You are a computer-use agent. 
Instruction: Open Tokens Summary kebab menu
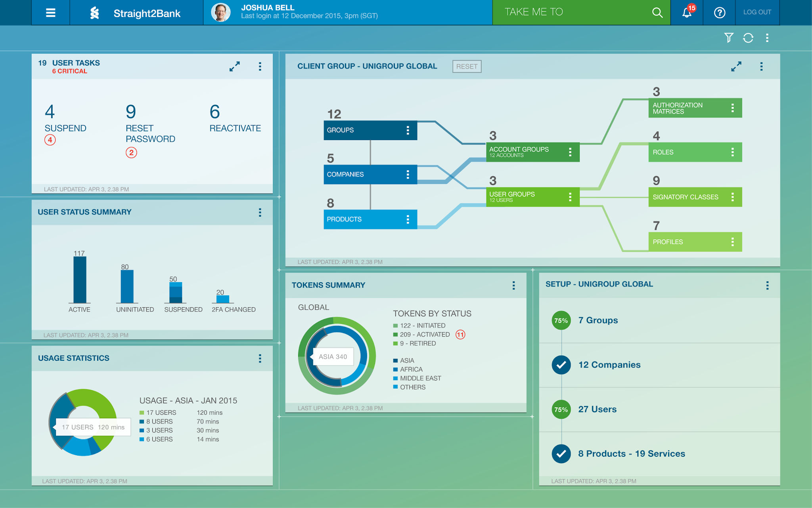click(x=513, y=285)
